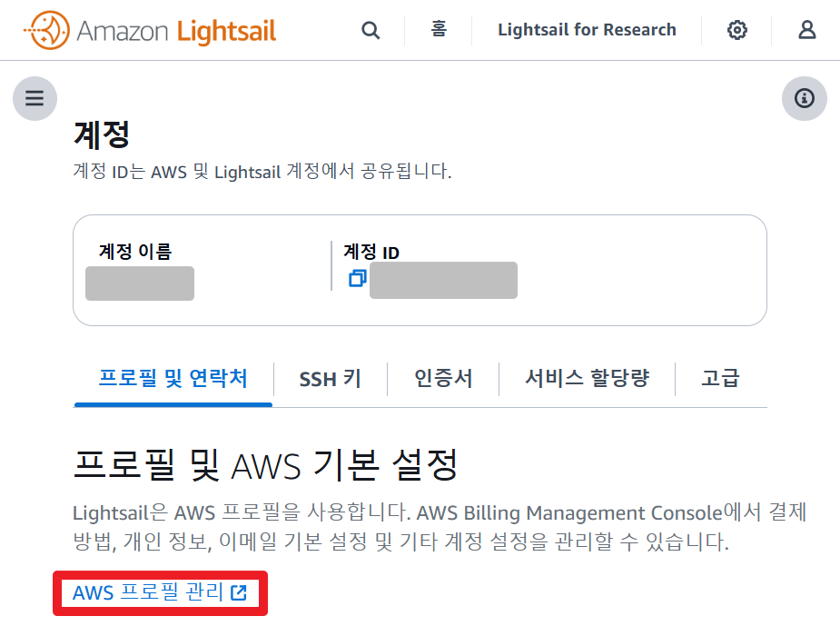Click the redacted 계정 ID value
This screenshot has height=626, width=840.
(x=443, y=280)
